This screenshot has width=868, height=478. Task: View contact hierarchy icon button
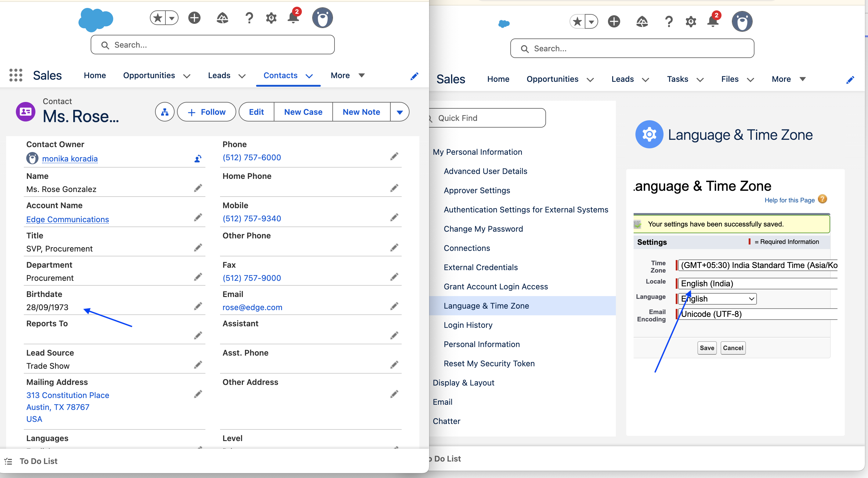pos(165,112)
